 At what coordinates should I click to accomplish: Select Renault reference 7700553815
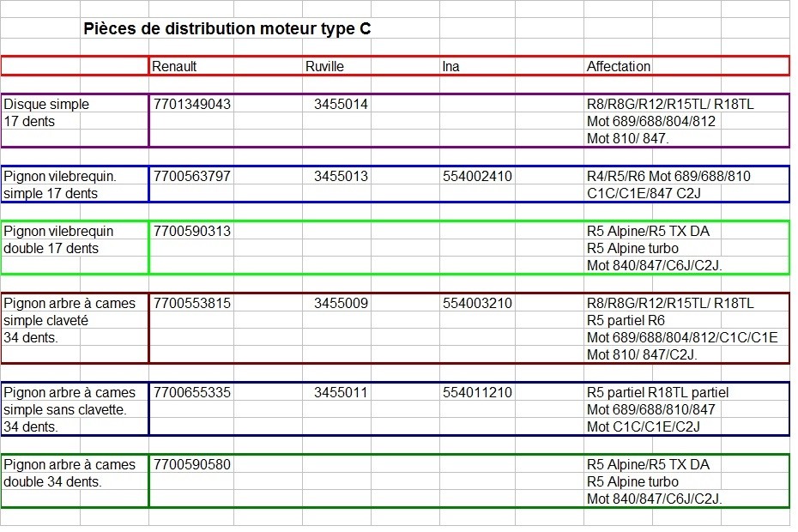click(192, 304)
